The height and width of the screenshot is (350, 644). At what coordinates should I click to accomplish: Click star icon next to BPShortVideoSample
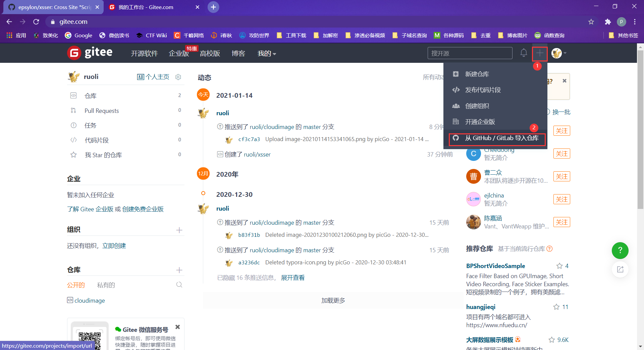click(x=559, y=266)
